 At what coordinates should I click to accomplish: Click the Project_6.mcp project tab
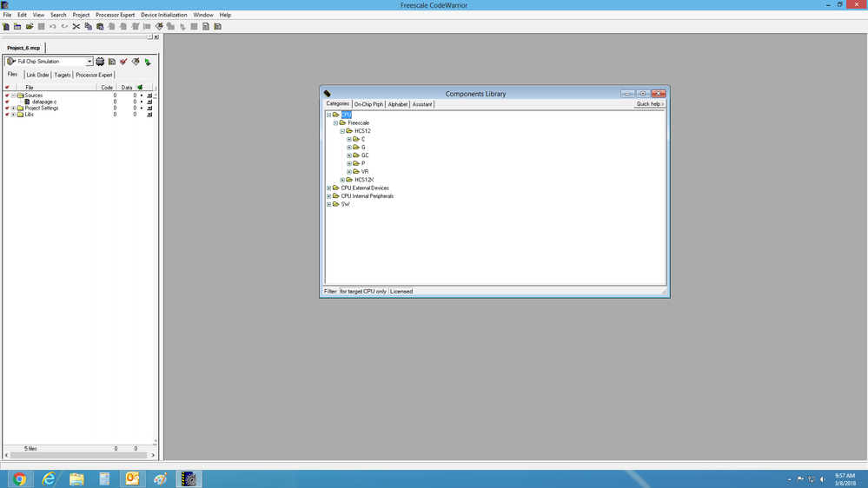pos(23,48)
